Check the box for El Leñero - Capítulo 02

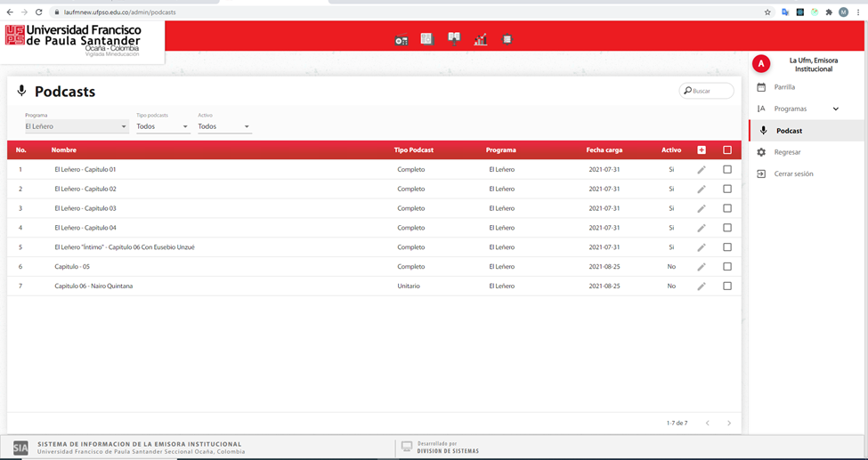pyautogui.click(x=727, y=189)
